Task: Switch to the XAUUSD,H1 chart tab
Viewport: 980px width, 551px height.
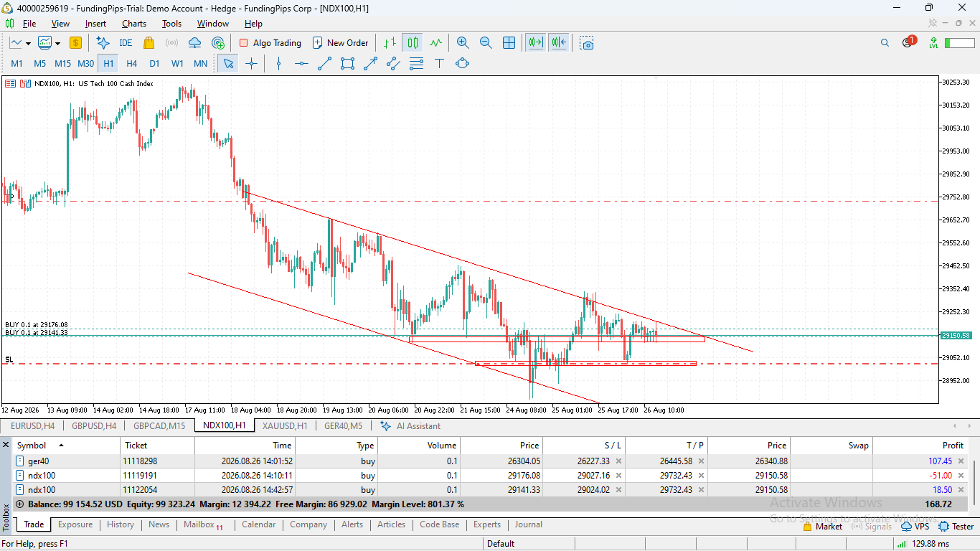Action: click(285, 425)
